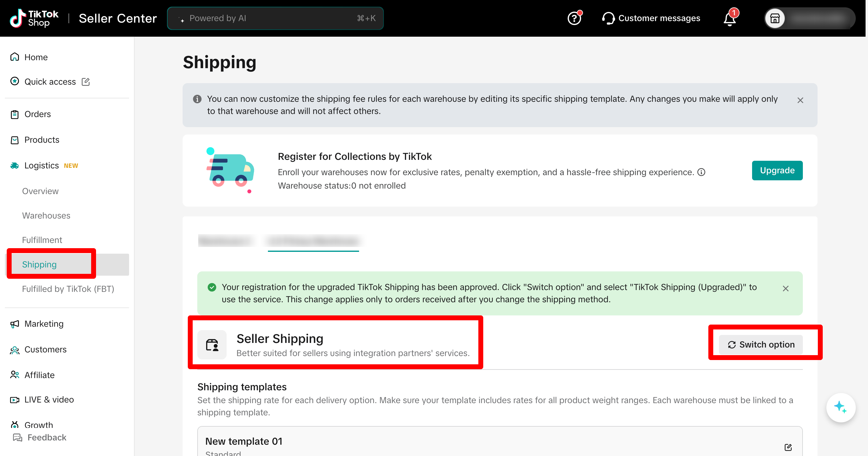Click the shop account avatar icon
868x456 pixels.
click(x=775, y=18)
